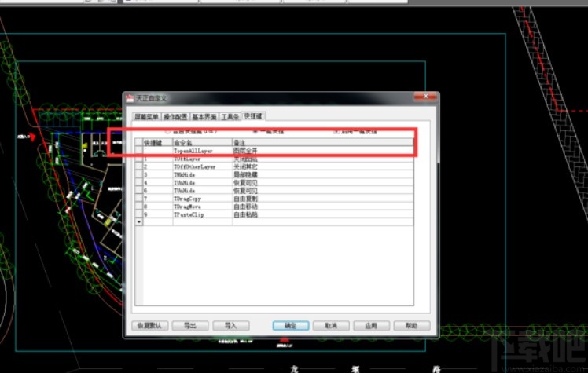Click the 恢复默认 button
The image size is (588, 373).
(x=149, y=325)
